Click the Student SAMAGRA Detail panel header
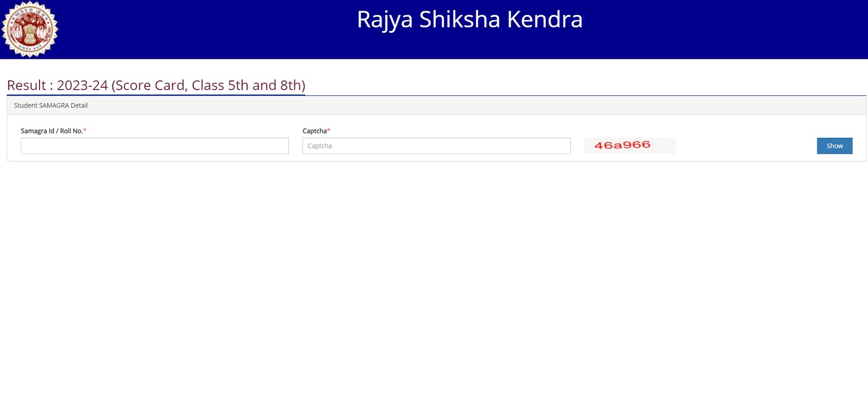The height and width of the screenshot is (409, 868). click(x=436, y=106)
